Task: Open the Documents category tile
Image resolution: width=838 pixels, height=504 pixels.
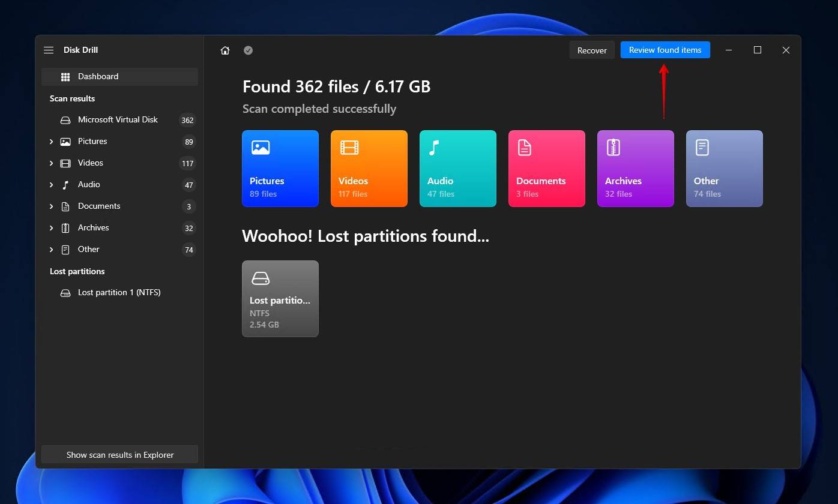Action: pyautogui.click(x=547, y=169)
